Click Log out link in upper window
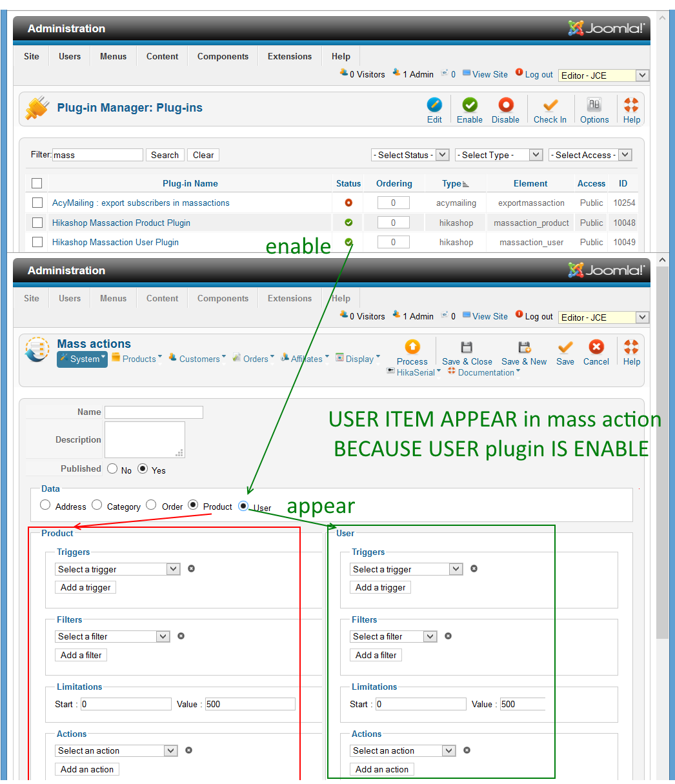Screen dimensions: 675x784 coord(539,74)
